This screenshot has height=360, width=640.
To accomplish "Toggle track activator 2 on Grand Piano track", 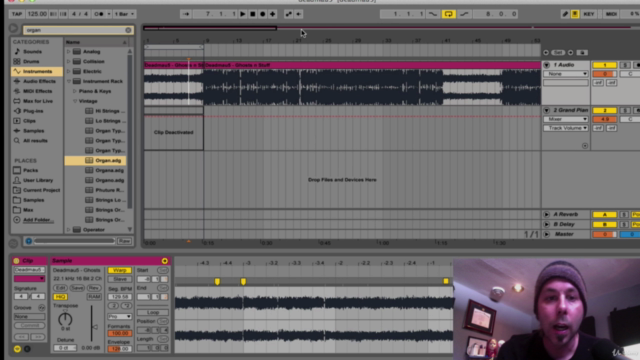I will pos(604,110).
